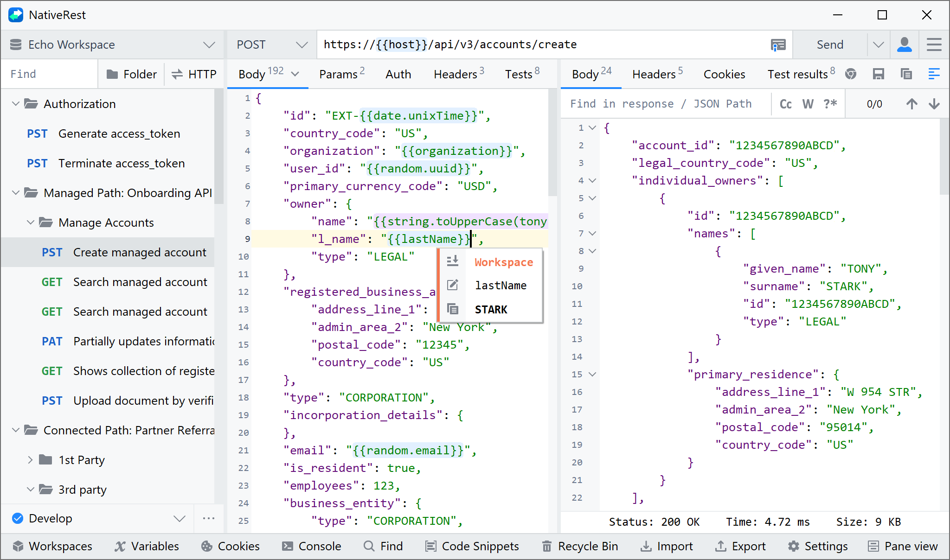The image size is (950, 560).
Task: Open the hamburger main menu
Action: coord(934,45)
